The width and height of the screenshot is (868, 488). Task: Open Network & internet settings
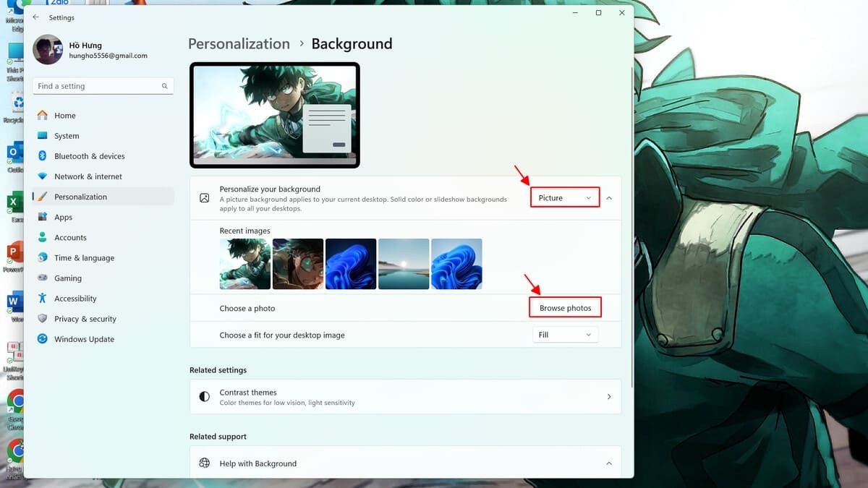(88, 176)
